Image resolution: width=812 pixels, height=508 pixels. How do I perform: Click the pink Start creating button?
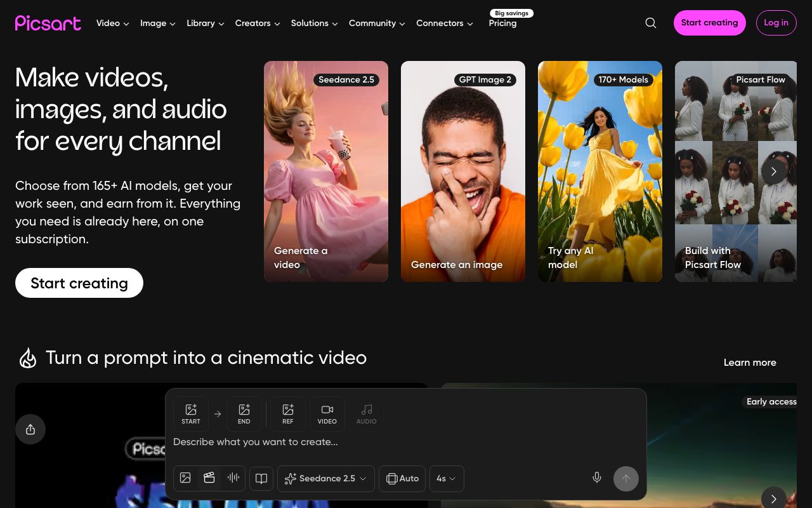710,23
